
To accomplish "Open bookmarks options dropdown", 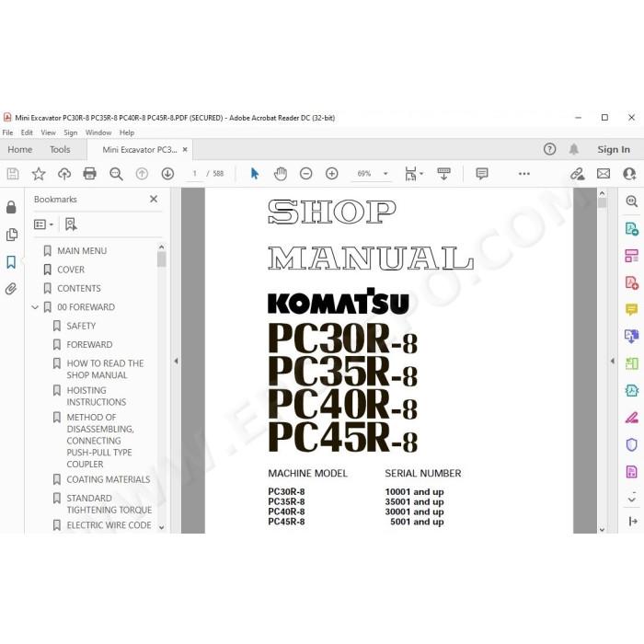I will 43,224.
